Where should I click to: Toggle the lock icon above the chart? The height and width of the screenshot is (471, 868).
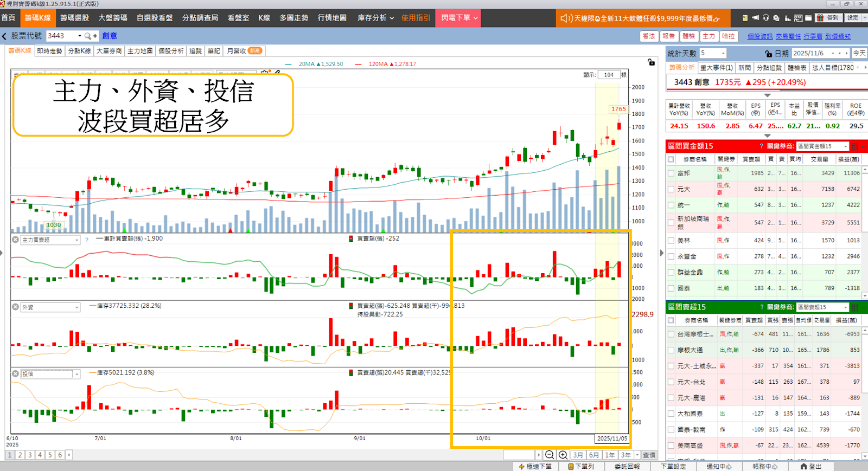[x=651, y=62]
